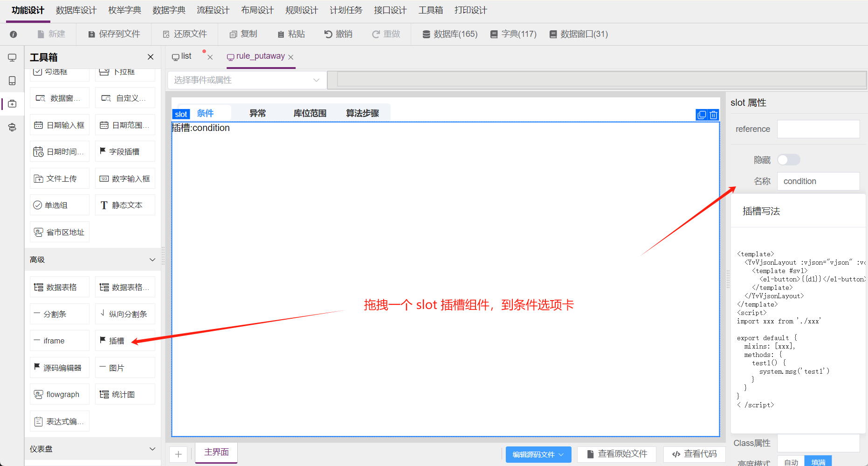
Task: Pick the 单选组 radio group component
Action: (x=60, y=205)
